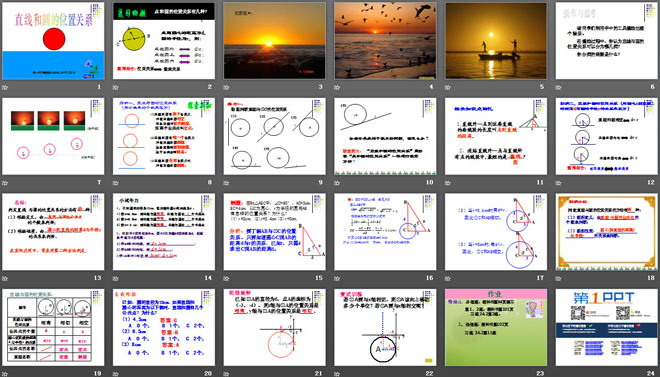The image size is (660, 377).
Task: Click the animation star under slide 12
Action: coord(559,183)
